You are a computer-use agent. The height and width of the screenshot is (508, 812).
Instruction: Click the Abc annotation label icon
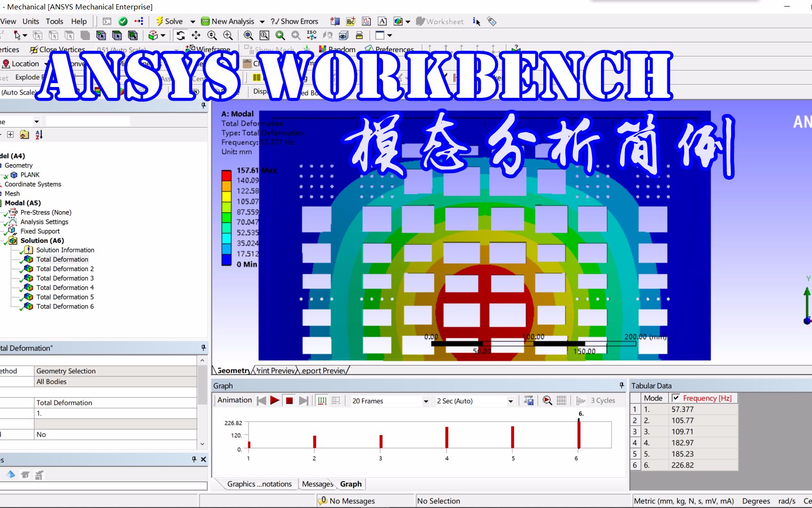pos(351,21)
